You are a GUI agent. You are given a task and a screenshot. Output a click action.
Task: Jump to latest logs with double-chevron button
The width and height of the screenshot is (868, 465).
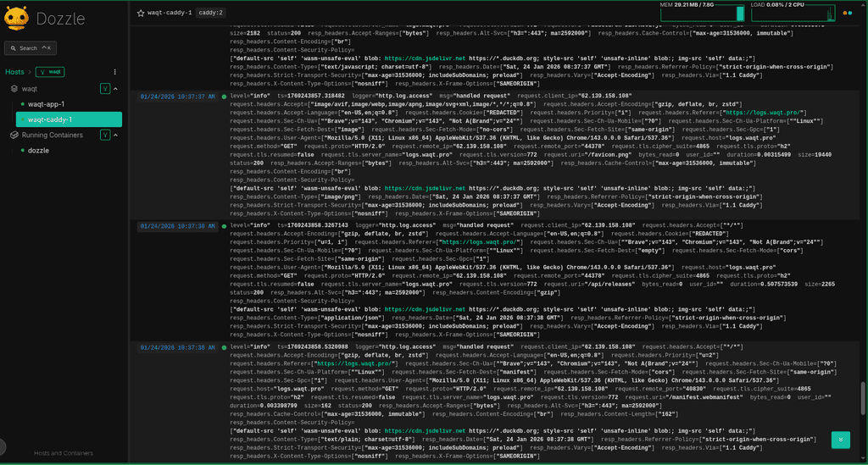pos(840,440)
